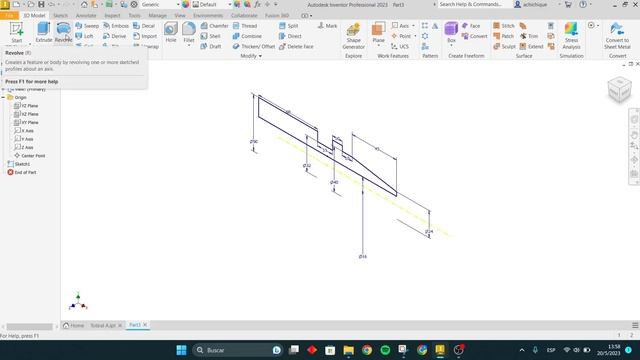Open Stress Analysis
Screen dimensions: 640x360
coord(571,36)
